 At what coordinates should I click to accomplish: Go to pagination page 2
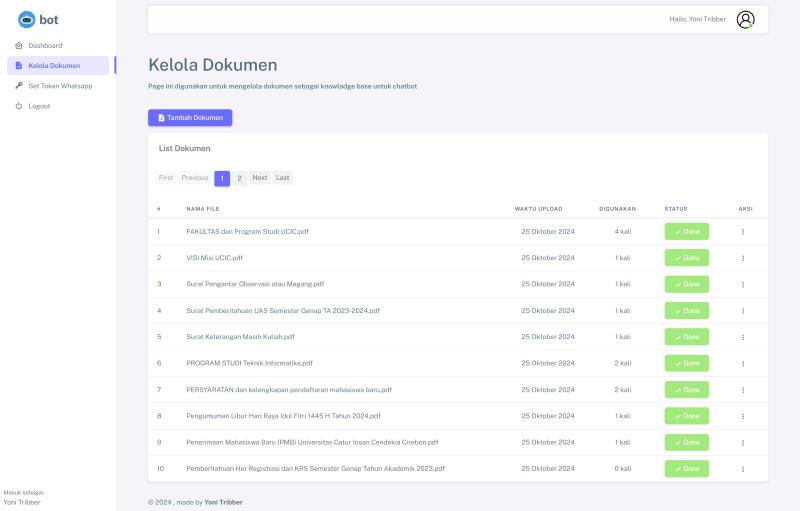coord(240,178)
